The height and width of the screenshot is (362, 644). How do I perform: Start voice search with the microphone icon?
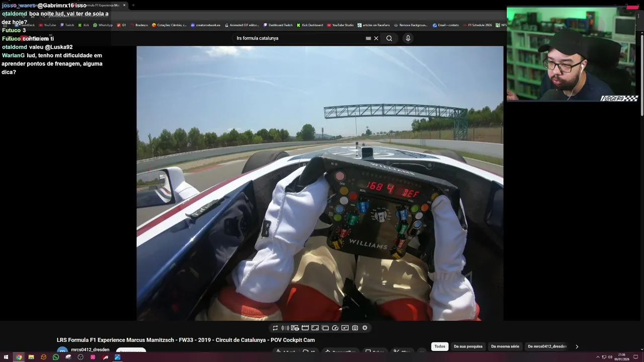click(x=408, y=38)
